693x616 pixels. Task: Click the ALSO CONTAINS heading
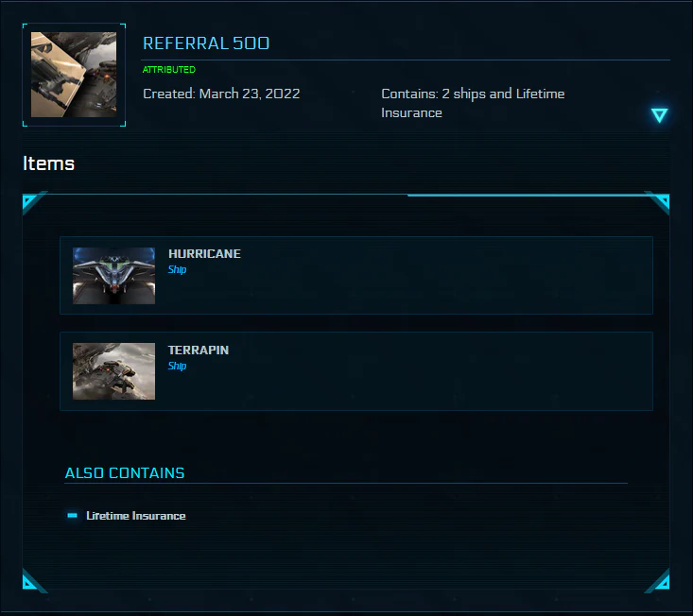pyautogui.click(x=125, y=473)
